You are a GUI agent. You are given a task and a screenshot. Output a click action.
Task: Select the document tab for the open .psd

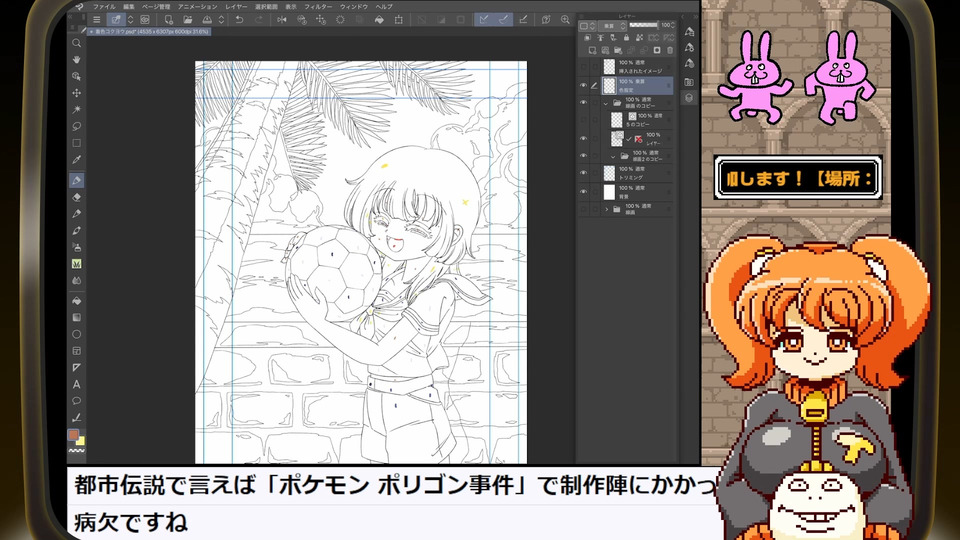coord(150,31)
